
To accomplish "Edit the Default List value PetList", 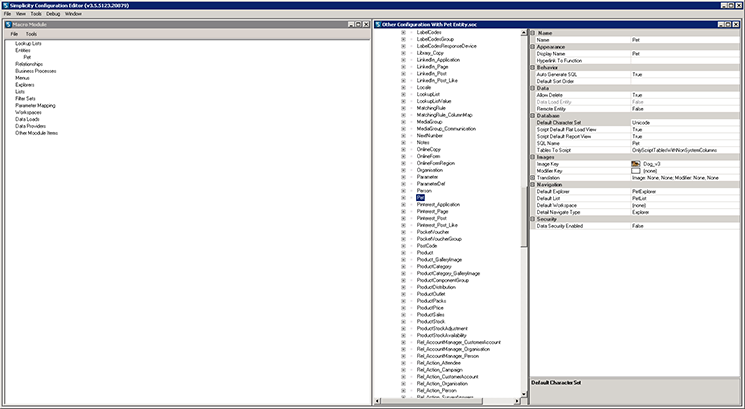I will (x=685, y=198).
